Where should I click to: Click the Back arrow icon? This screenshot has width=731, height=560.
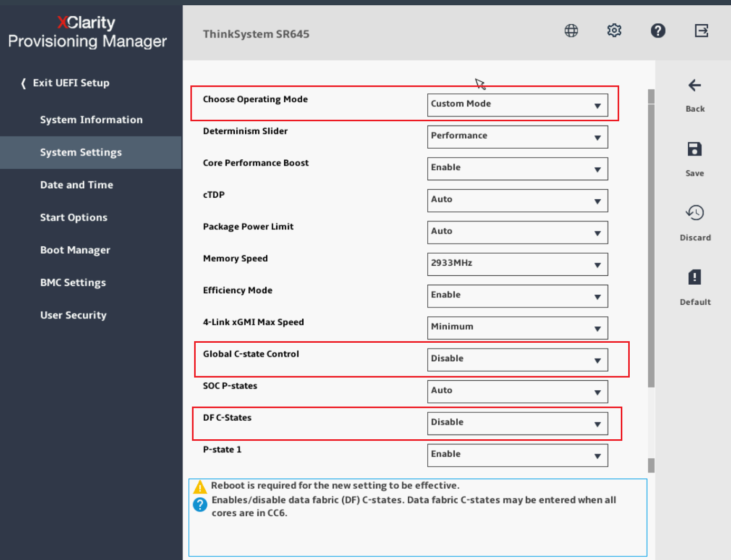point(695,85)
